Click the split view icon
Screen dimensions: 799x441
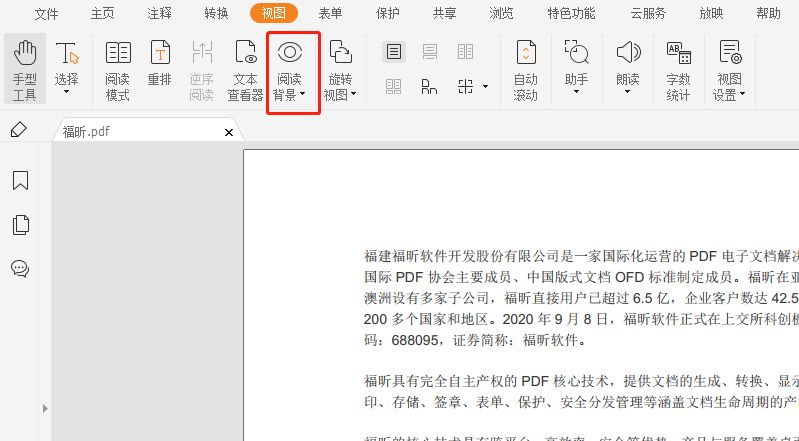pyautogui.click(x=465, y=87)
